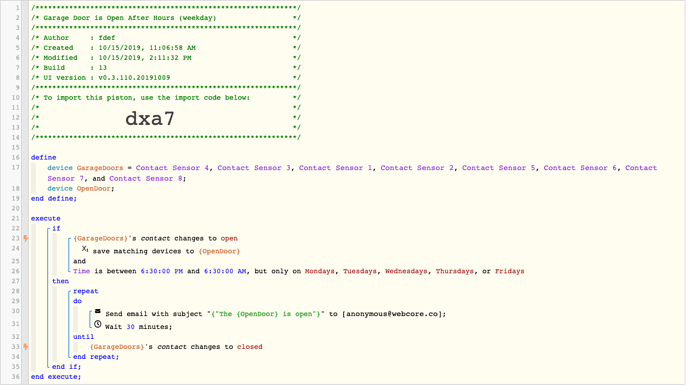The image size is (690, 386).
Task: Click the 'then' keyword
Action: pos(61,281)
